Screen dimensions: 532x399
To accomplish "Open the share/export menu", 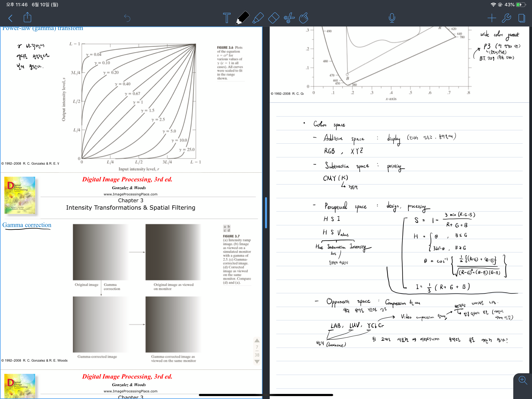I will (27, 18).
